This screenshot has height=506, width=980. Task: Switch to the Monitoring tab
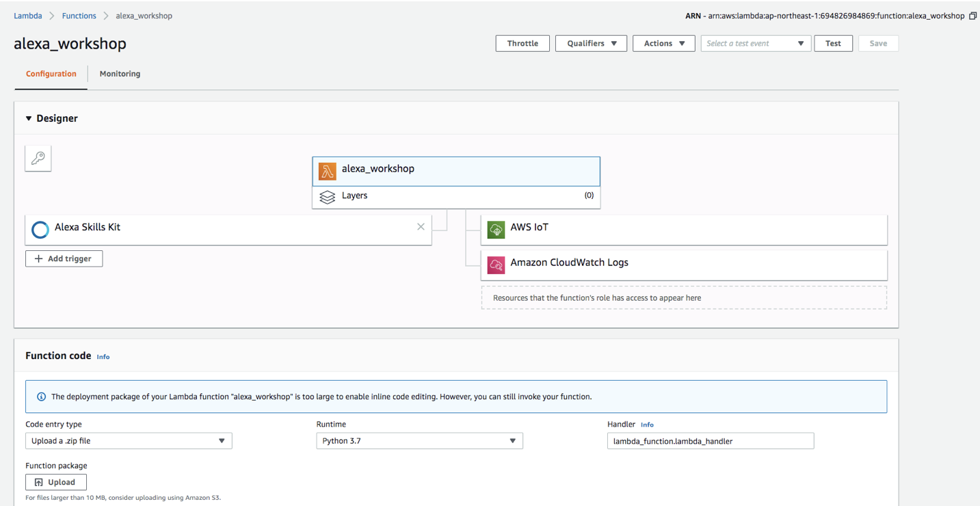[x=120, y=74]
